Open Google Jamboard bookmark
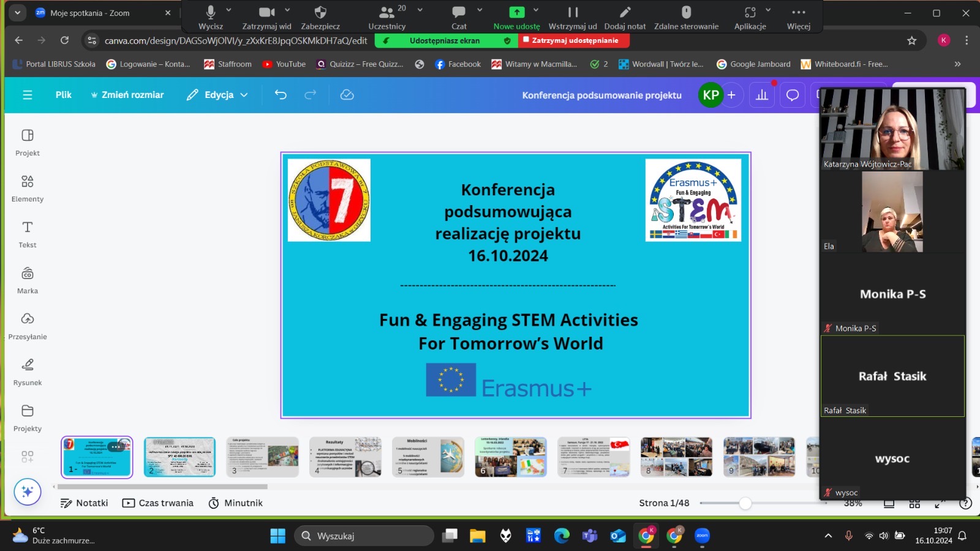This screenshot has height=551, width=980. pos(753,64)
